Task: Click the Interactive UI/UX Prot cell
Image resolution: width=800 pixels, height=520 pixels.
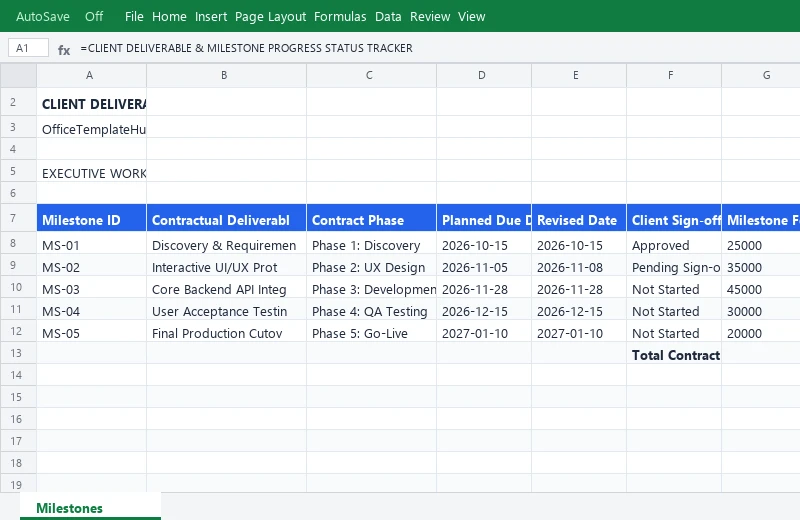Action: [x=227, y=267]
